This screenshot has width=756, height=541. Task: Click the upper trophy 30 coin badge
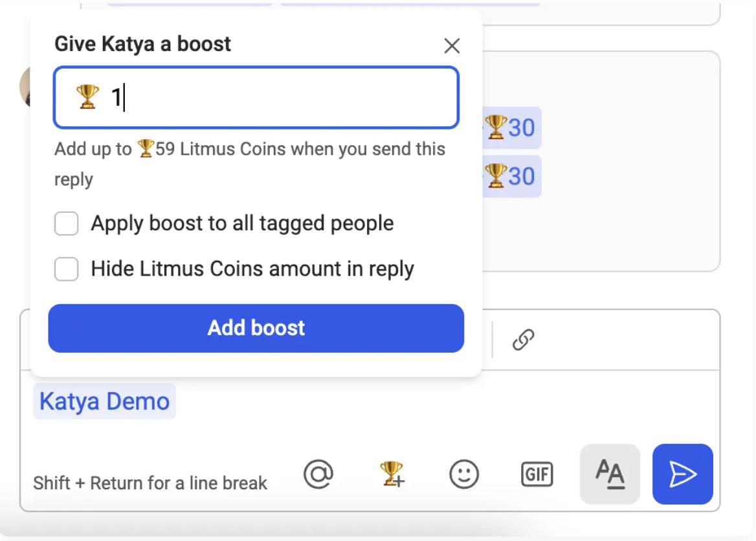pos(511,127)
